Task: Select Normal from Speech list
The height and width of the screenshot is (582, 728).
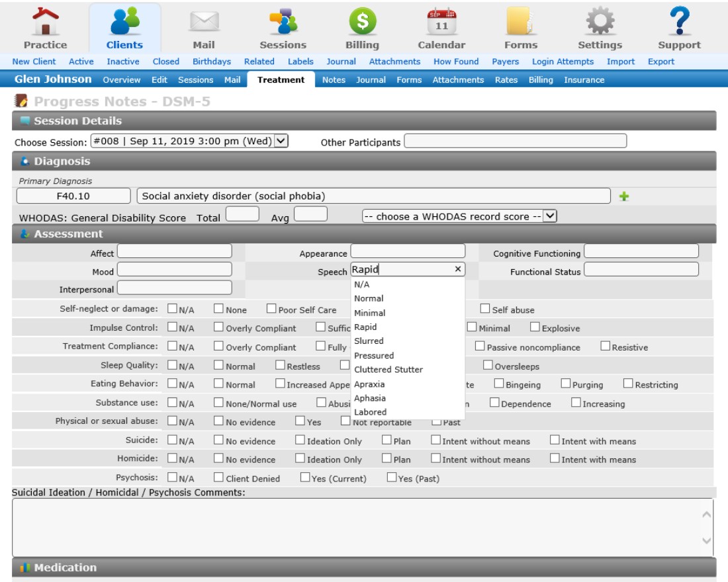Action: click(x=369, y=298)
